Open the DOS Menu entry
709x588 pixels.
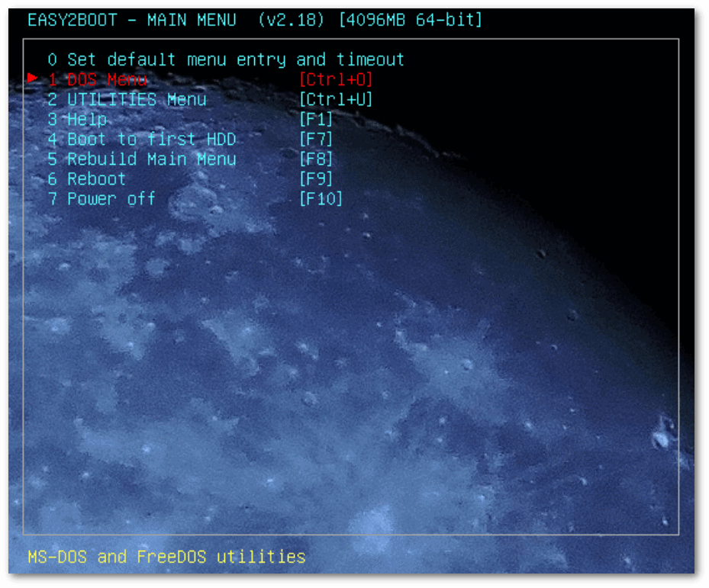(x=99, y=79)
